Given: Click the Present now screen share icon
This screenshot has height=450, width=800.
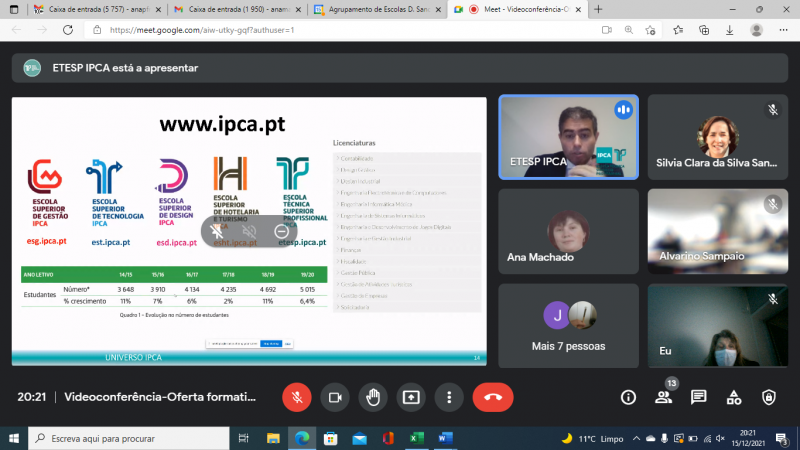Looking at the screenshot, I should pos(410,397).
